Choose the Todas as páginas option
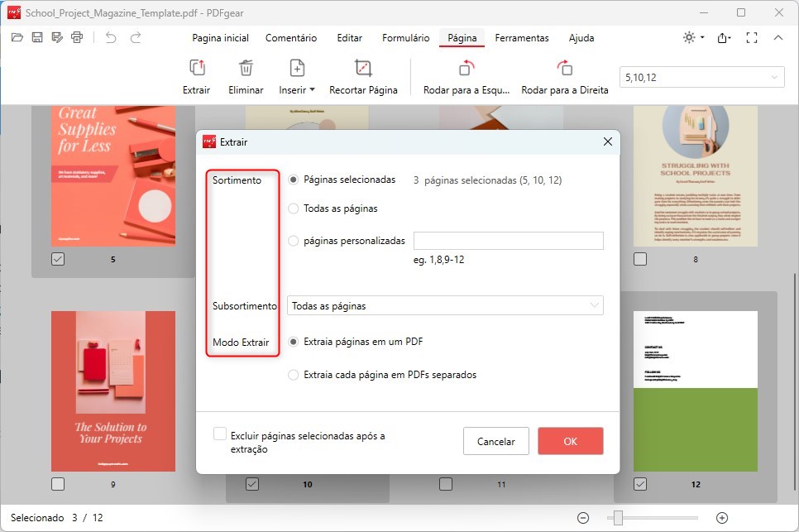Image resolution: width=799 pixels, height=532 pixels. coord(293,208)
